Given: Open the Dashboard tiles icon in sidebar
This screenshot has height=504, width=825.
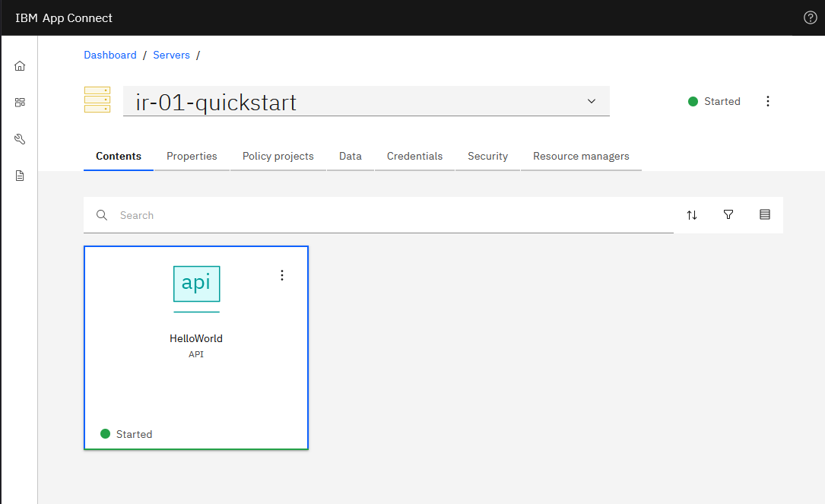Looking at the screenshot, I should pyautogui.click(x=20, y=103).
